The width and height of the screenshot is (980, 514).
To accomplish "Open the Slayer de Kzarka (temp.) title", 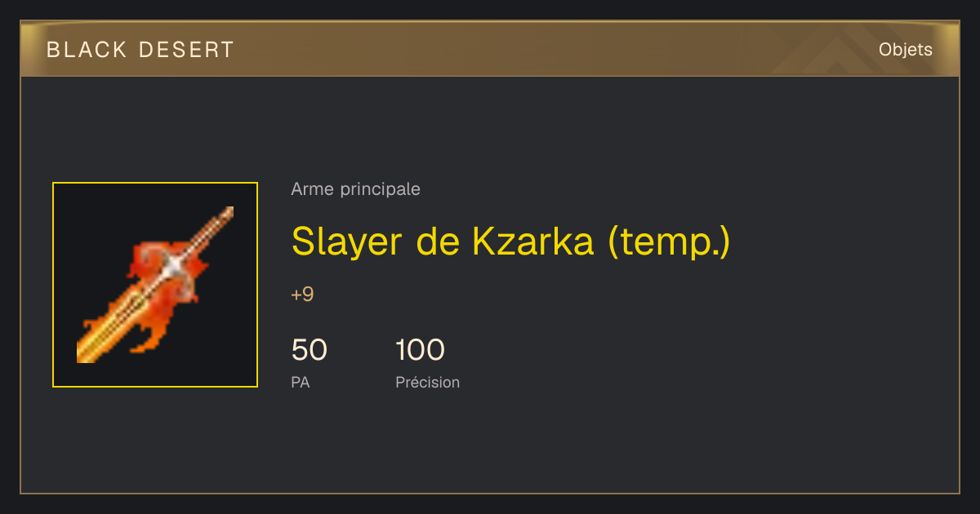I will point(510,241).
